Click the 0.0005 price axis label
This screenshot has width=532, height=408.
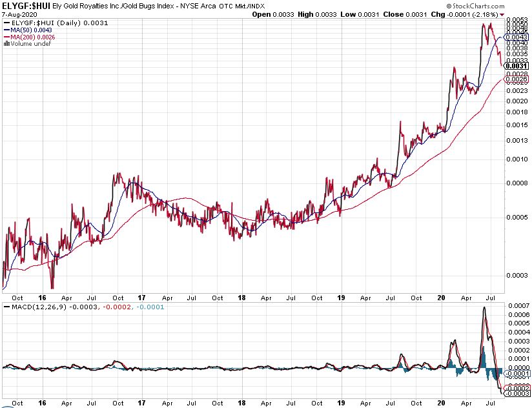517,218
